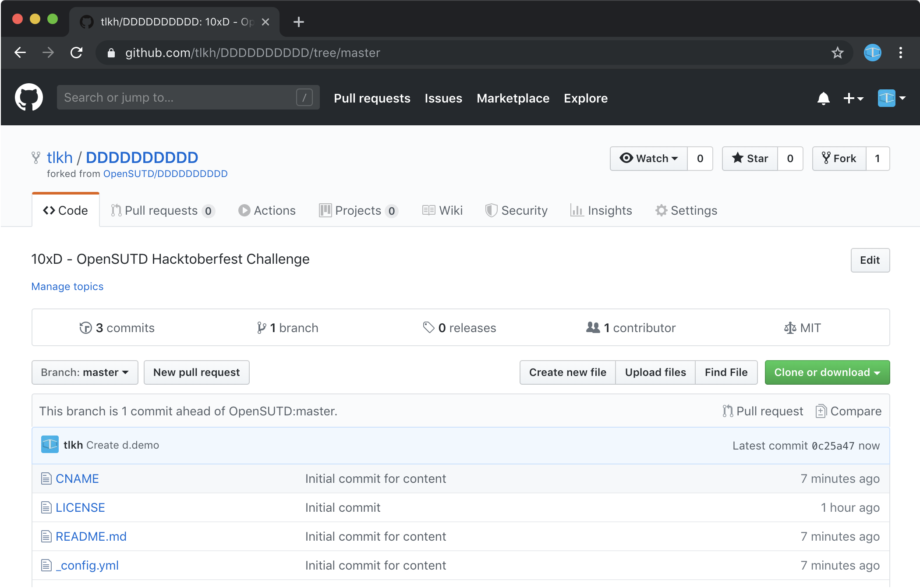Expand the Watch dropdown
This screenshot has height=588, width=920.
[x=649, y=159]
